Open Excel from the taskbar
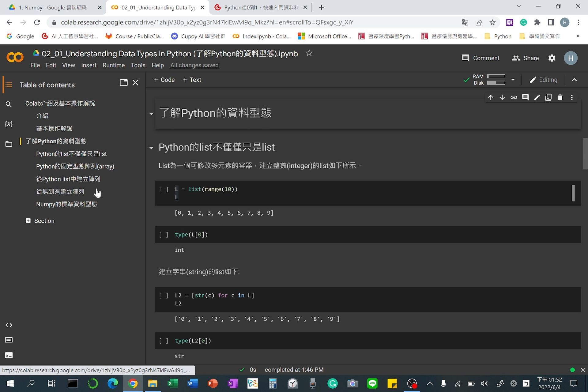 click(x=172, y=383)
